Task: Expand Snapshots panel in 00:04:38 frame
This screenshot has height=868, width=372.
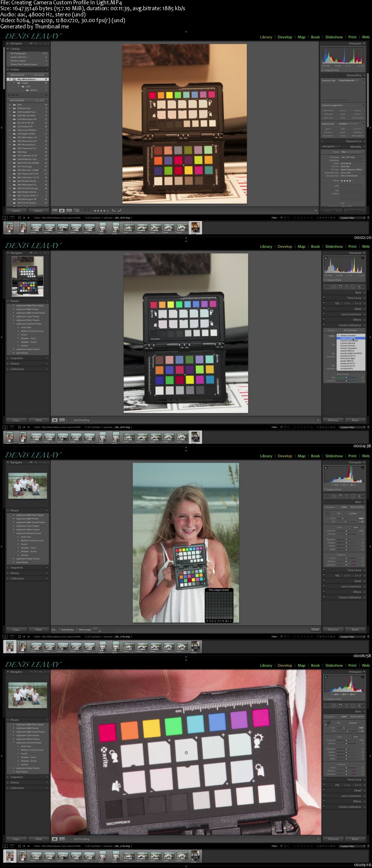Action: click(x=8, y=358)
